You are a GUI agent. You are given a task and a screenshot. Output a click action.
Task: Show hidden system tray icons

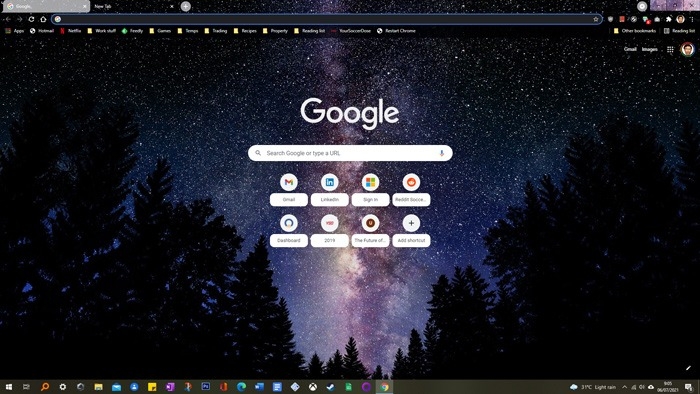click(x=625, y=387)
